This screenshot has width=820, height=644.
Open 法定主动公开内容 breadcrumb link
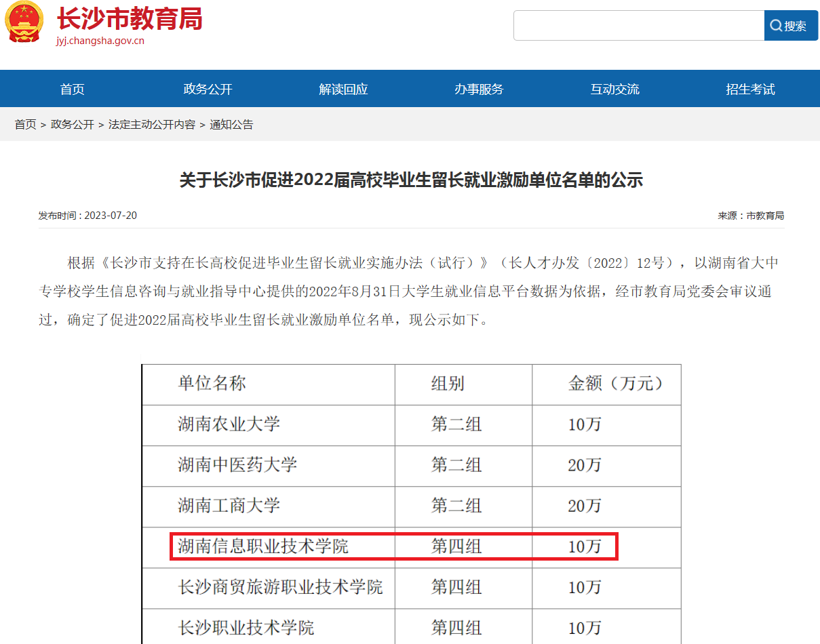point(152,125)
